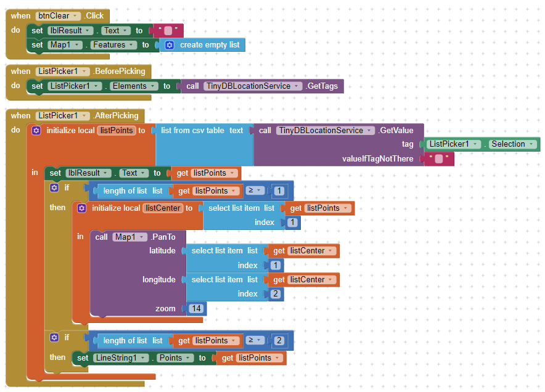Image resolution: width=545 pixels, height=392 pixels.
Task: Open the Elements property dropdown
Action: click(x=152, y=86)
